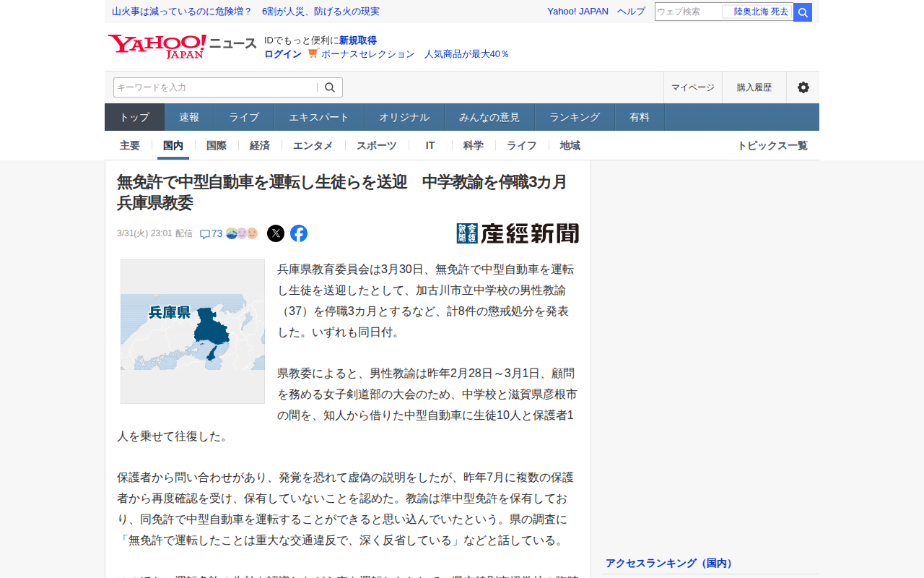Viewport: 924px width, 578px height.
Task: Click the reaction emoji faces
Action: tap(242, 233)
